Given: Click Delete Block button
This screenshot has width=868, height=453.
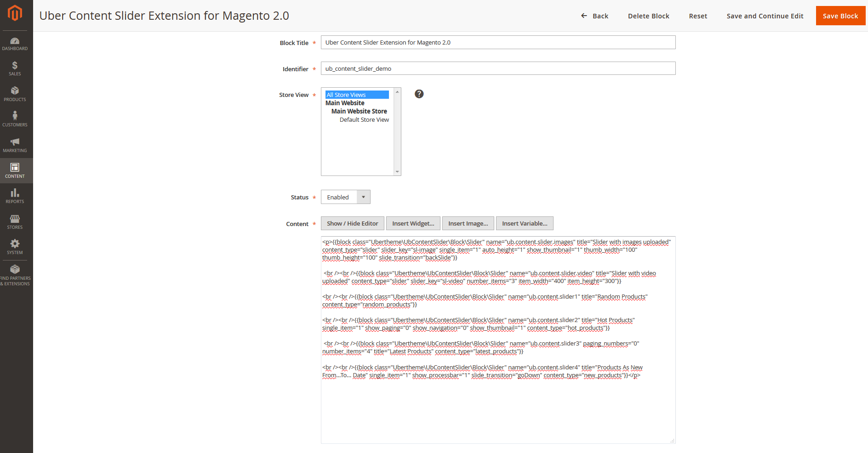Looking at the screenshot, I should pos(648,16).
